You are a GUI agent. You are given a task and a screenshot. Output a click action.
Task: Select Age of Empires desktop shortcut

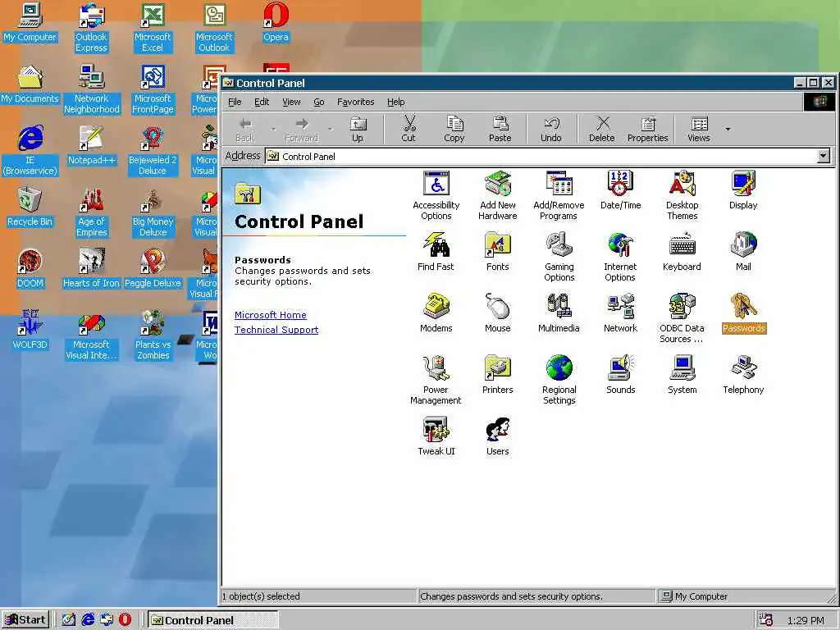coord(91,212)
